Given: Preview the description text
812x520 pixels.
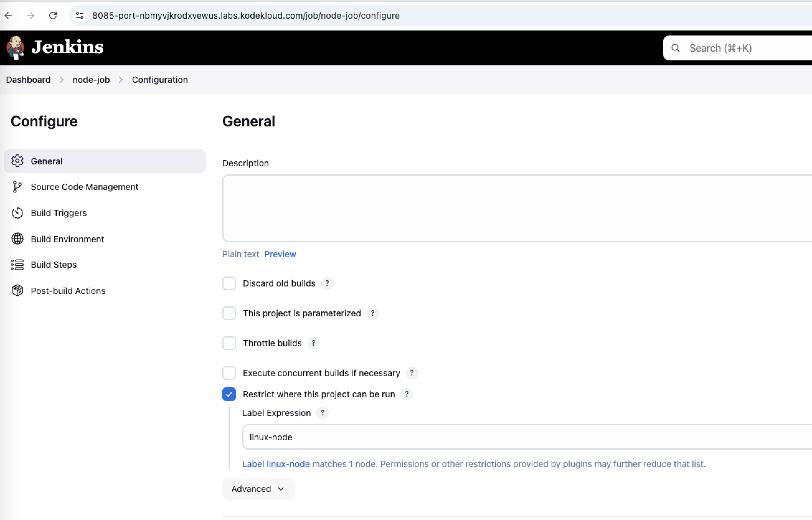Looking at the screenshot, I should coord(280,254).
